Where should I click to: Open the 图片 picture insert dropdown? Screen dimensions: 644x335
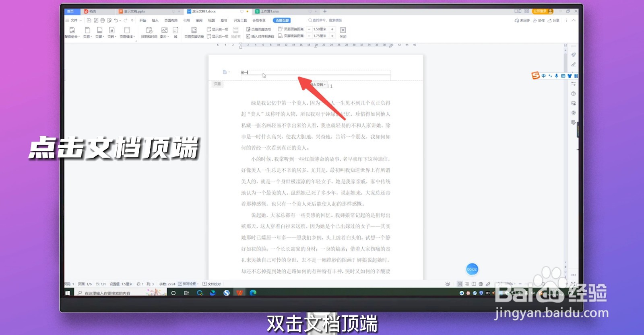click(x=165, y=33)
